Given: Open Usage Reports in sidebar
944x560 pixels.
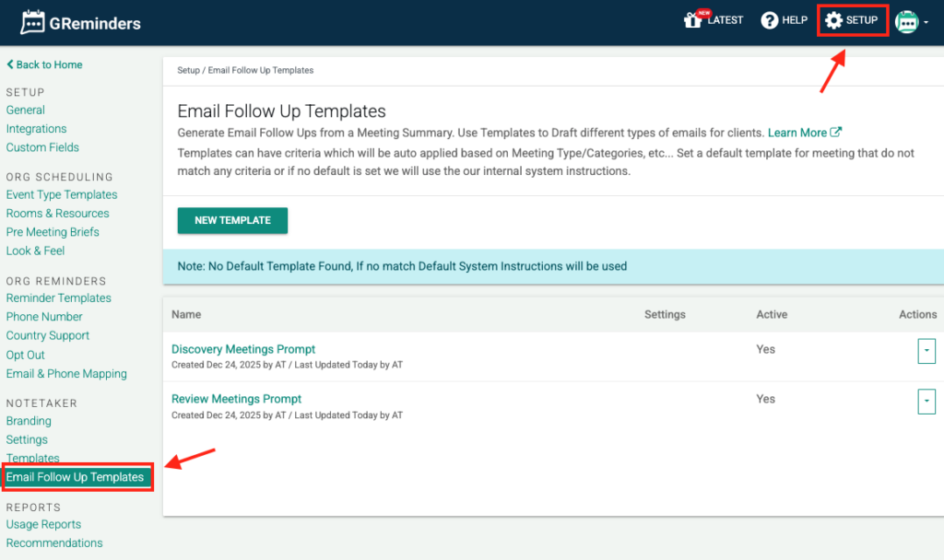Looking at the screenshot, I should click(x=43, y=524).
